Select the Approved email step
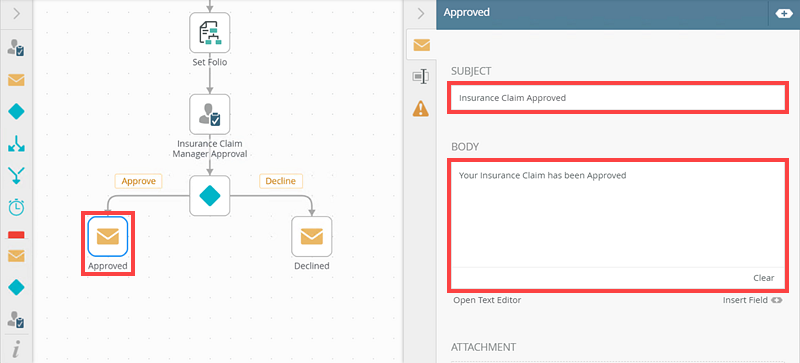This screenshot has width=800, height=363. 108,236
